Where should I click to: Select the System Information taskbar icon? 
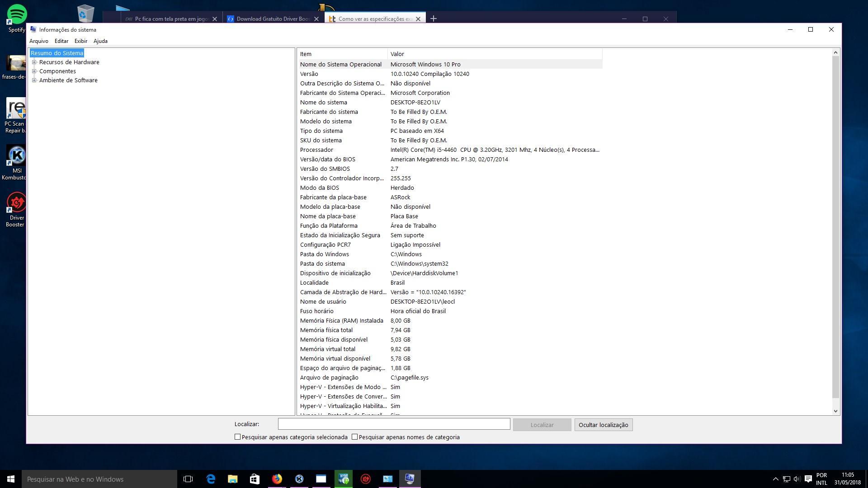[410, 479]
